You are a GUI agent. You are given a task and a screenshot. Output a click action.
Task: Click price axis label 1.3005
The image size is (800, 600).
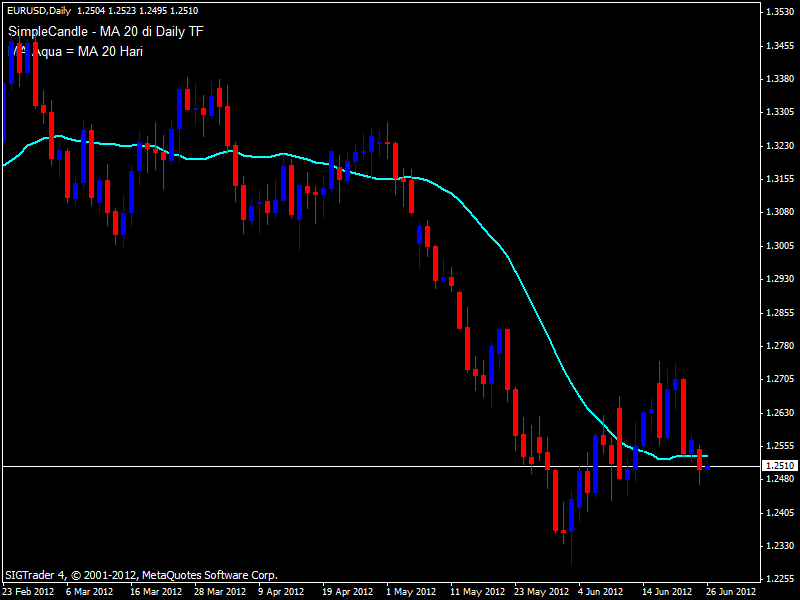[780, 246]
